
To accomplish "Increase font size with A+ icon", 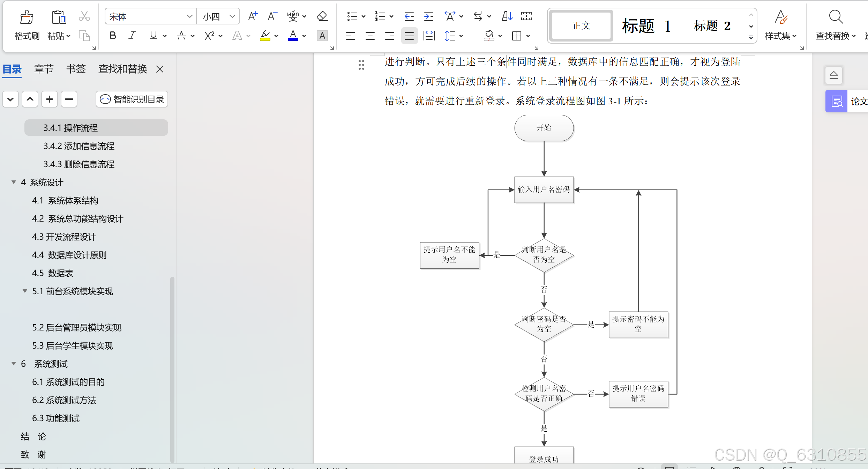I will [253, 16].
